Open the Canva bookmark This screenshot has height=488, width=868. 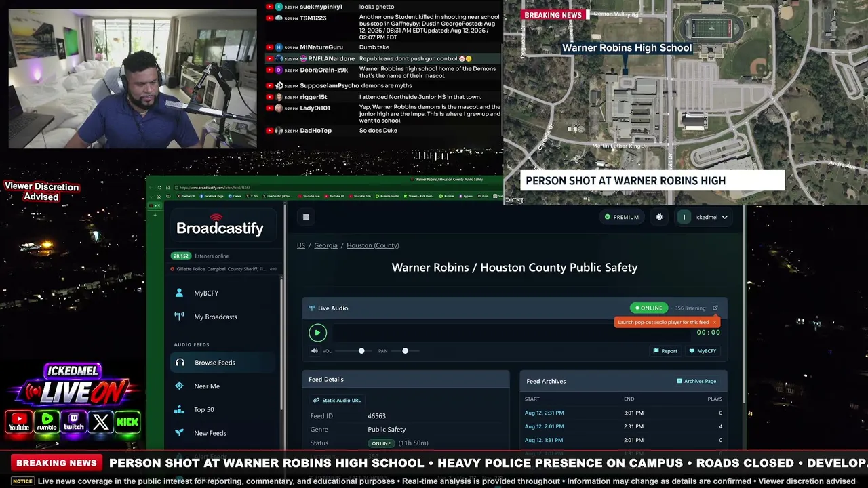pos(235,196)
